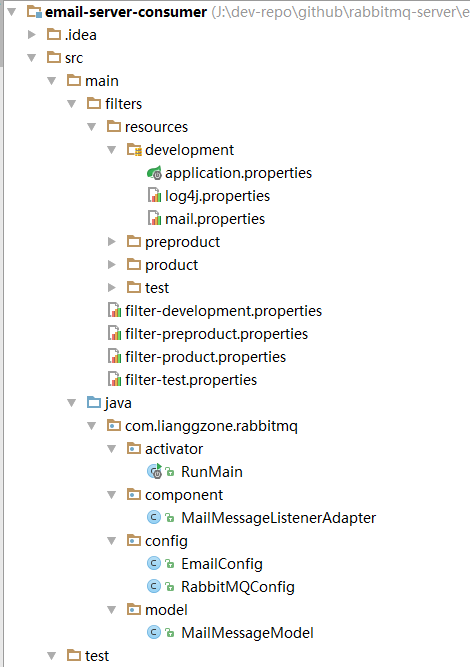Select filter-test.properties
470x667 pixels.
tap(191, 380)
